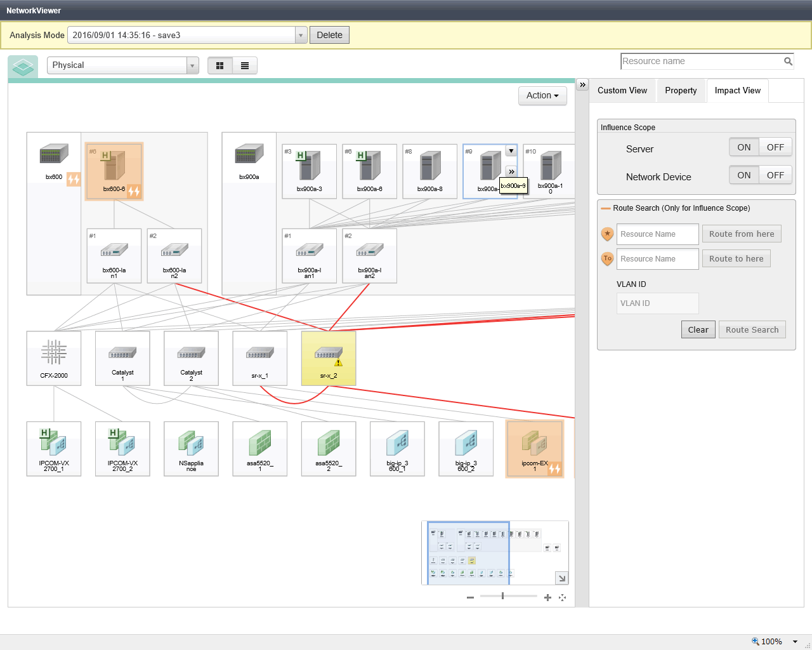Select the Catalyst 1 switch node
The width and height of the screenshot is (812, 650).
pyautogui.click(x=122, y=358)
